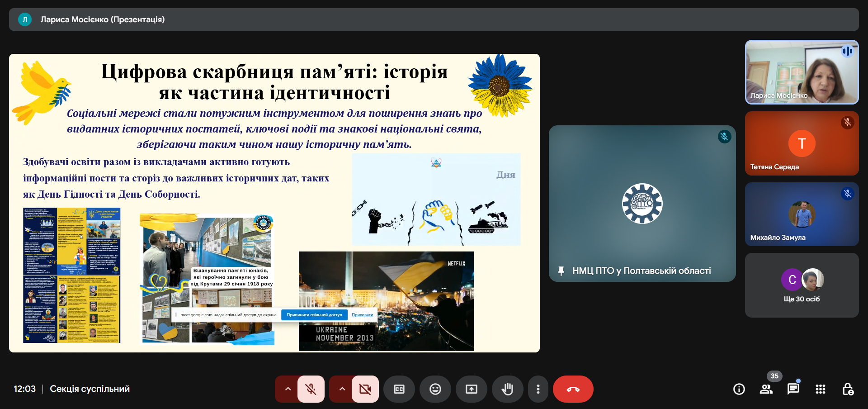Turn on the camera in the call toolbar
Viewport: 868px width, 409px height.
365,389
